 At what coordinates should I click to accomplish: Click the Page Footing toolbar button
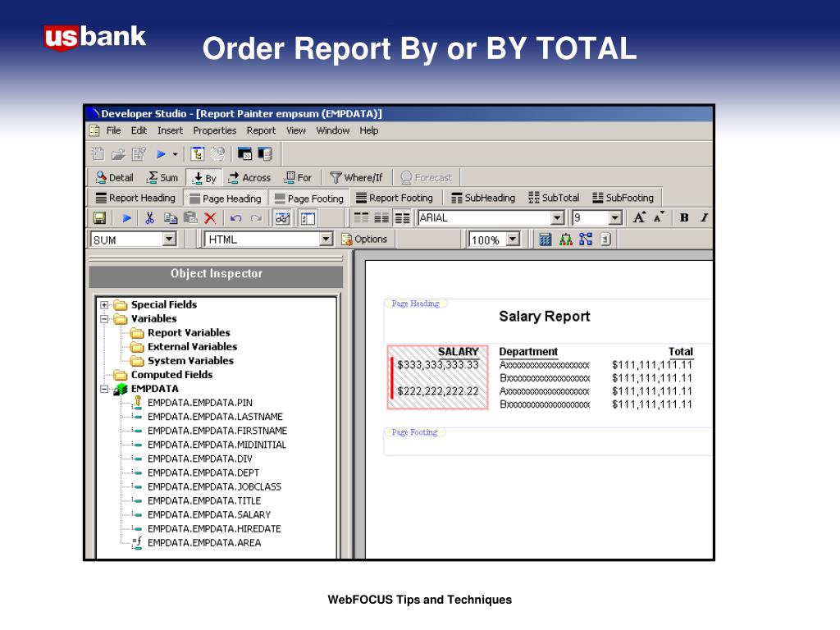[x=309, y=199]
